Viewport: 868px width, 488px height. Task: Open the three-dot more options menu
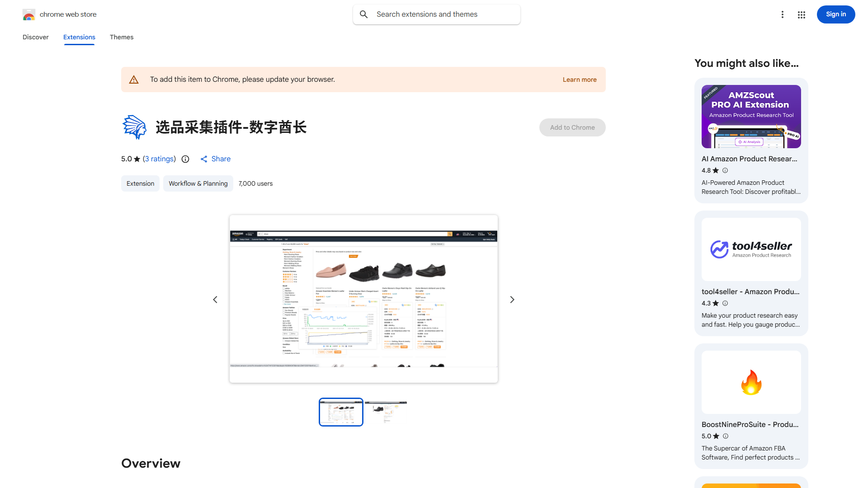coord(783,14)
